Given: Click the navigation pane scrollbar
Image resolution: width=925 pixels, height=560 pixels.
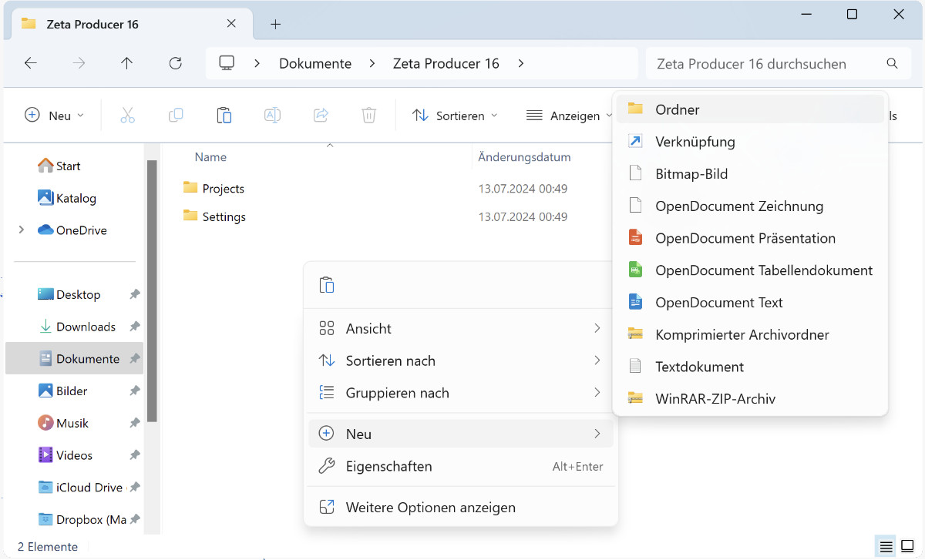Looking at the screenshot, I should (x=152, y=291).
